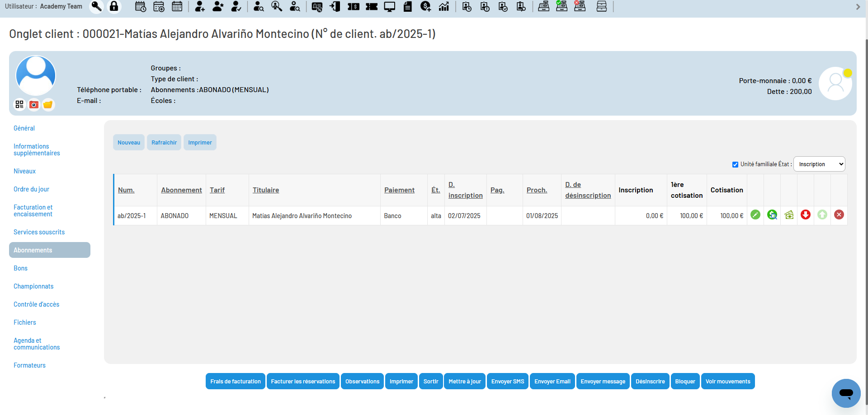
Task: Expand the toolbar with right chevron arrow
Action: point(858,7)
